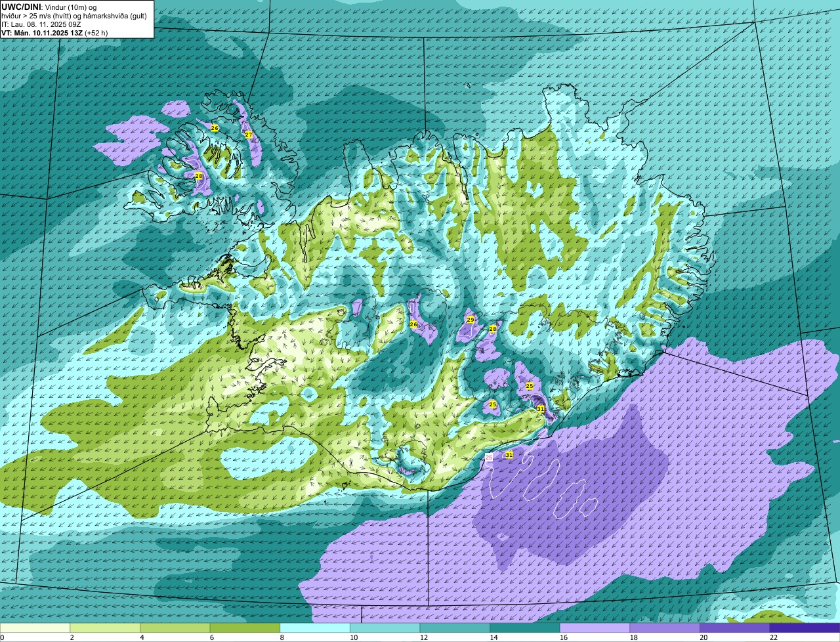The width and height of the screenshot is (840, 642).
Task: Click the scale label '16'
Action: 564,637
